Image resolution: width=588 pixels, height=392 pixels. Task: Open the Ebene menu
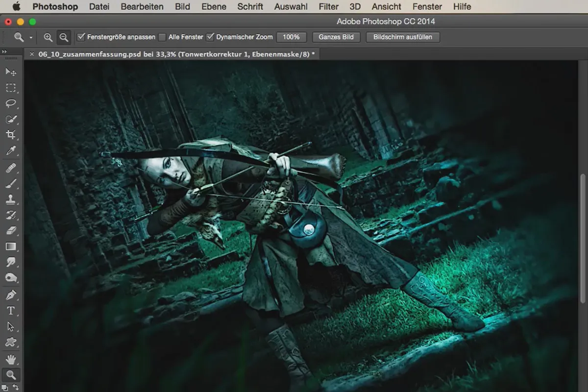coord(214,6)
